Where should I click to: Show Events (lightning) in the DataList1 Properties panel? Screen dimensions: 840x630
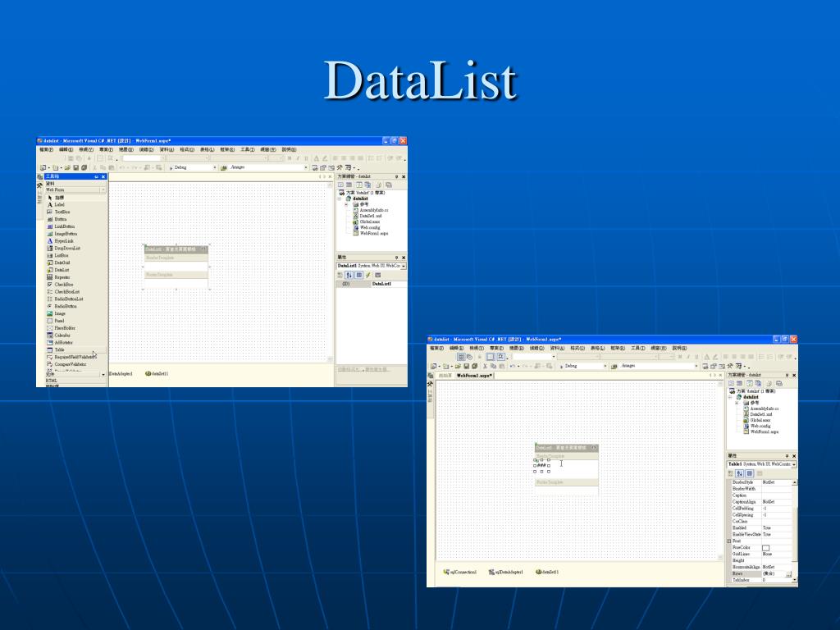[368, 275]
